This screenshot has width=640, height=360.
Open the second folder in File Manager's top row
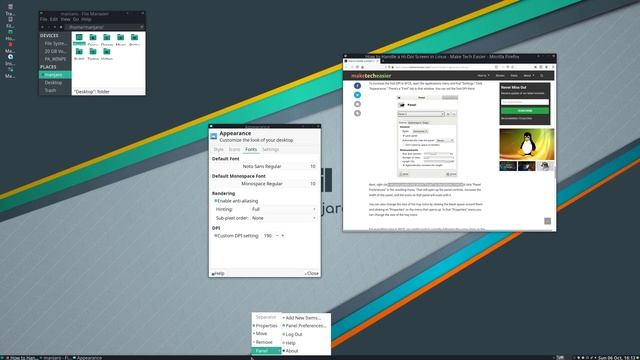(93, 39)
